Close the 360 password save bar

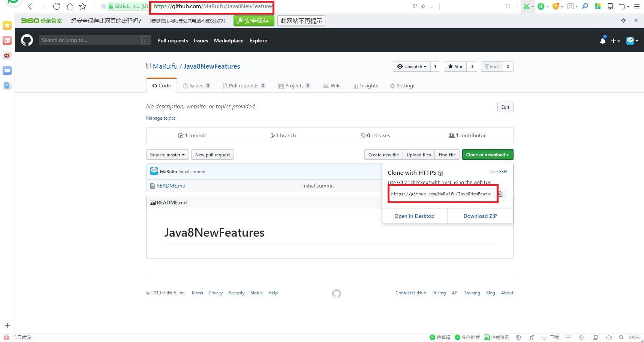point(636,21)
